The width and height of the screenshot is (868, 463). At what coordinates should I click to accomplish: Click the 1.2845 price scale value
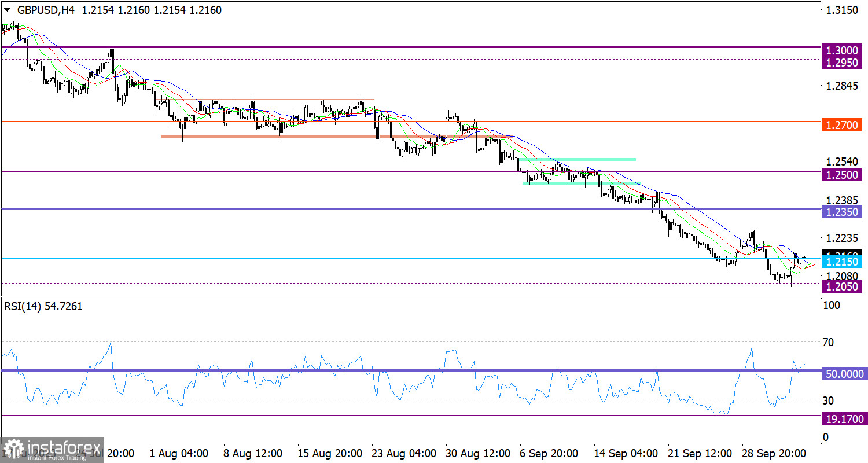pos(842,86)
